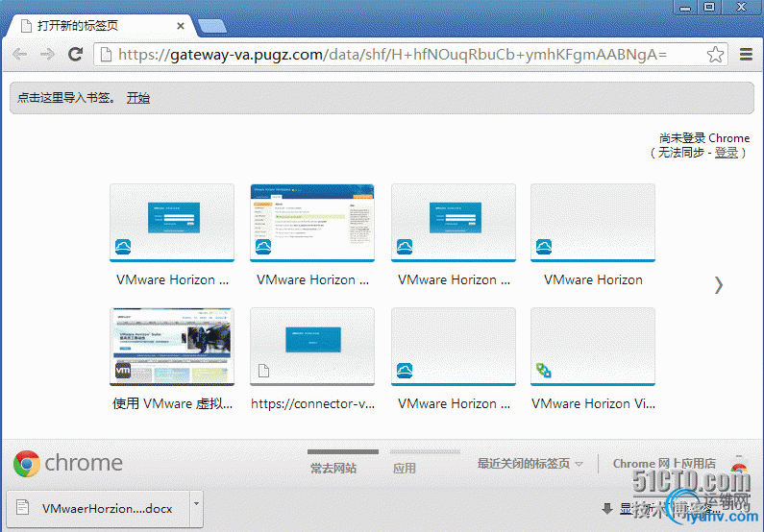This screenshot has width=764, height=532.
Task: Click the '尚未登录 Chrome' status text
Action: pyautogui.click(x=704, y=138)
